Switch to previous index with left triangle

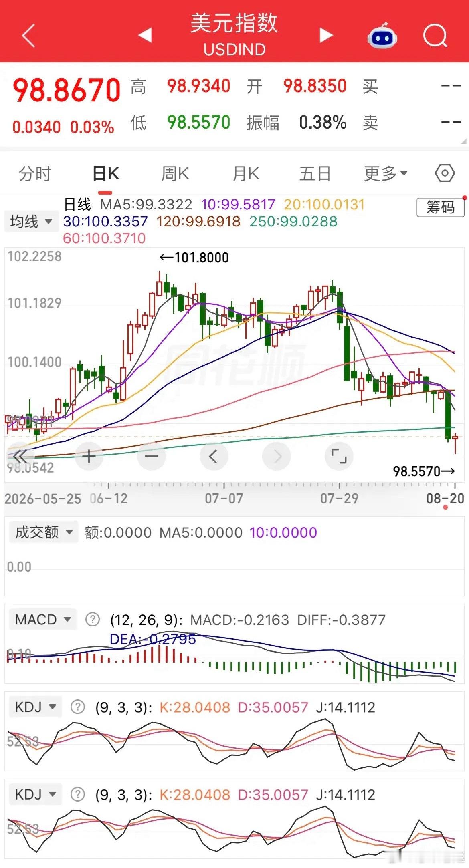145,35
